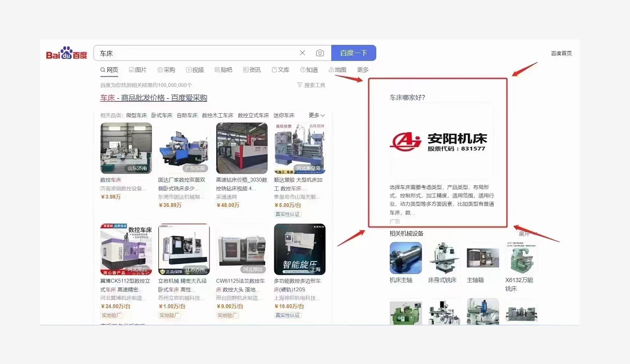
Task: Click seller 东莞市固达机械制
Action: (181, 196)
